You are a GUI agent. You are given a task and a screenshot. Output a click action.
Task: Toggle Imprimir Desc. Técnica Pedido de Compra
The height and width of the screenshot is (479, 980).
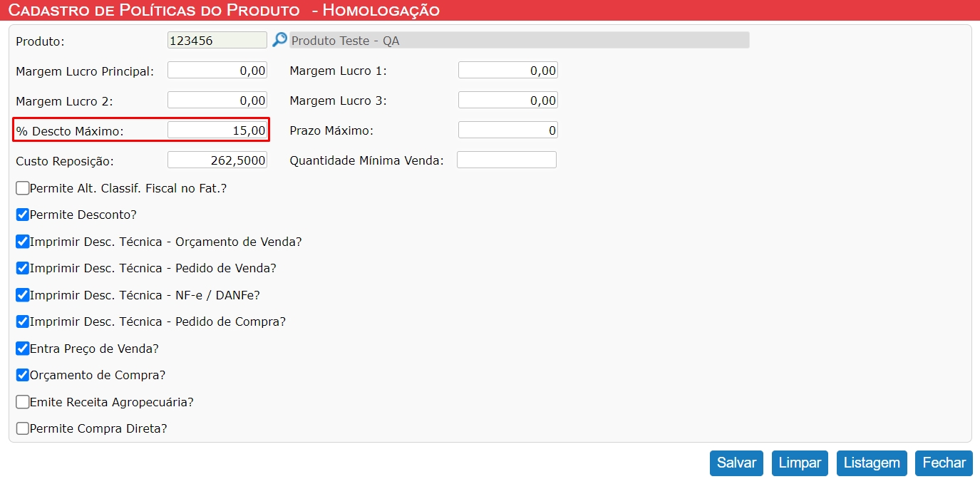23,321
